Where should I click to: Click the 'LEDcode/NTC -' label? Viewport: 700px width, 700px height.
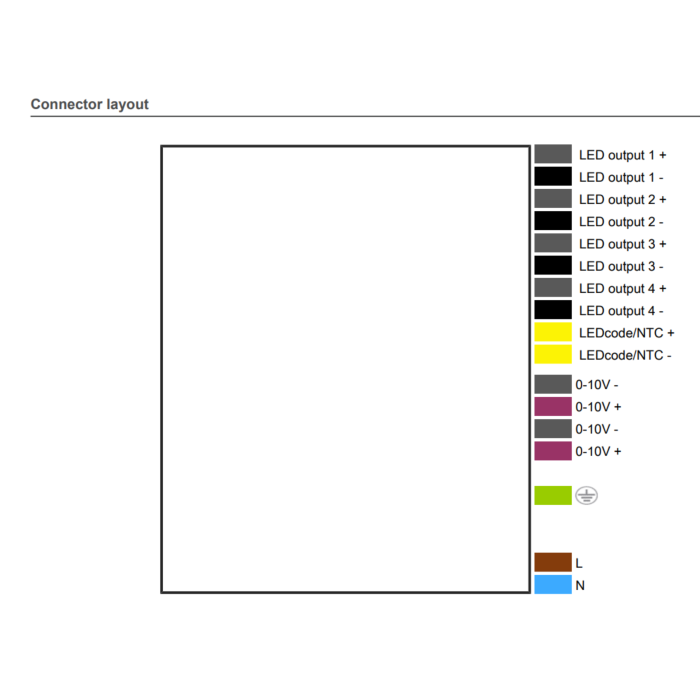click(625, 356)
